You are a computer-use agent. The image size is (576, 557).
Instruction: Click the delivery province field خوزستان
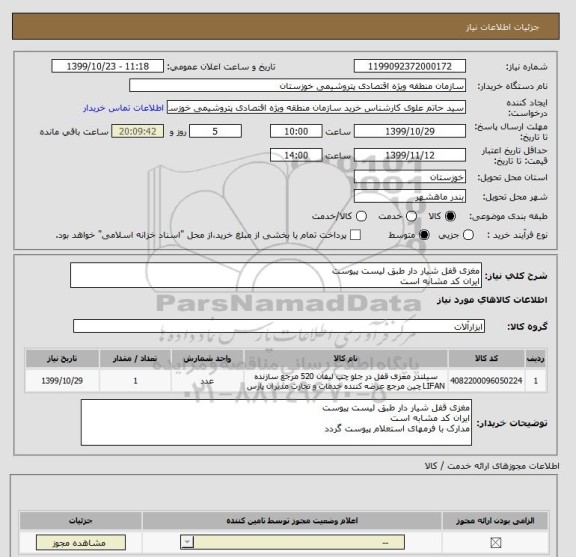(410, 177)
